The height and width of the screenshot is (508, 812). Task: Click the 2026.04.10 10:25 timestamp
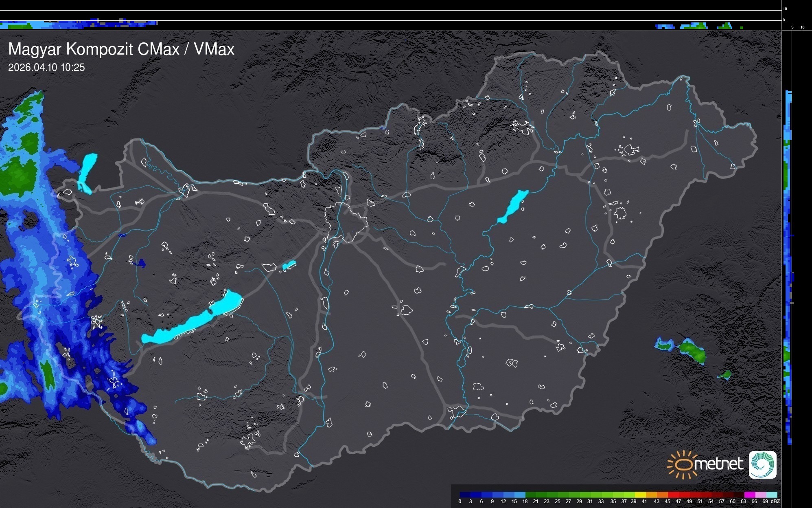tap(46, 68)
